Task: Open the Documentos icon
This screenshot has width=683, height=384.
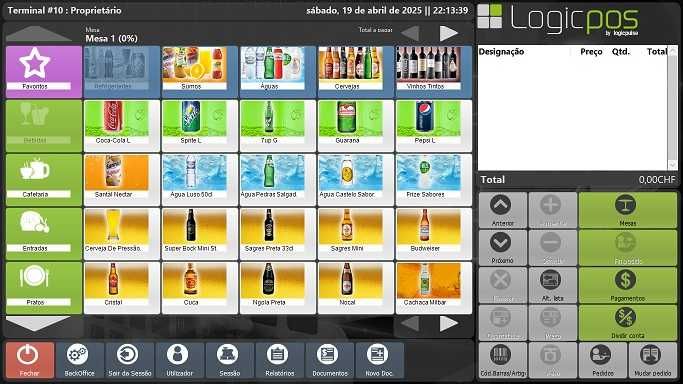Action: click(330, 360)
